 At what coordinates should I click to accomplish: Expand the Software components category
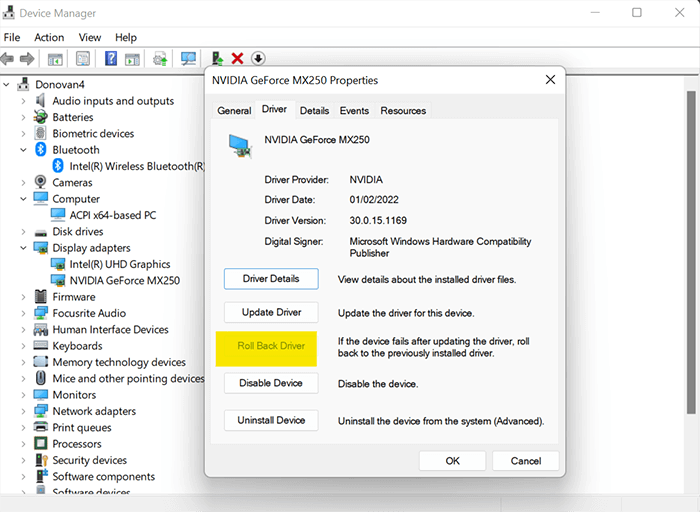23,476
